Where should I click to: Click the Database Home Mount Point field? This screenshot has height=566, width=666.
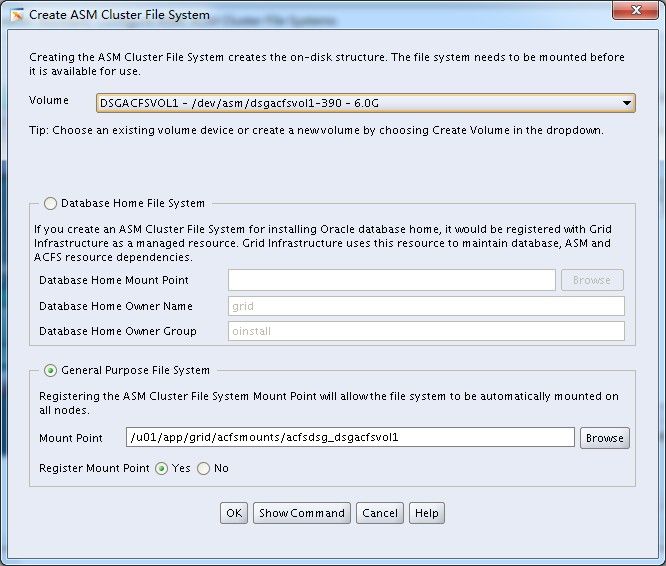coord(392,280)
